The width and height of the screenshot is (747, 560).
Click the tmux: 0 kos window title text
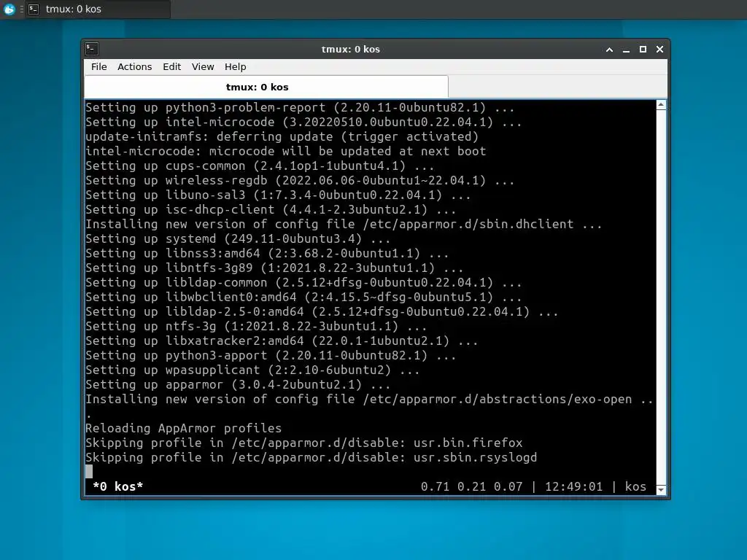coord(351,49)
